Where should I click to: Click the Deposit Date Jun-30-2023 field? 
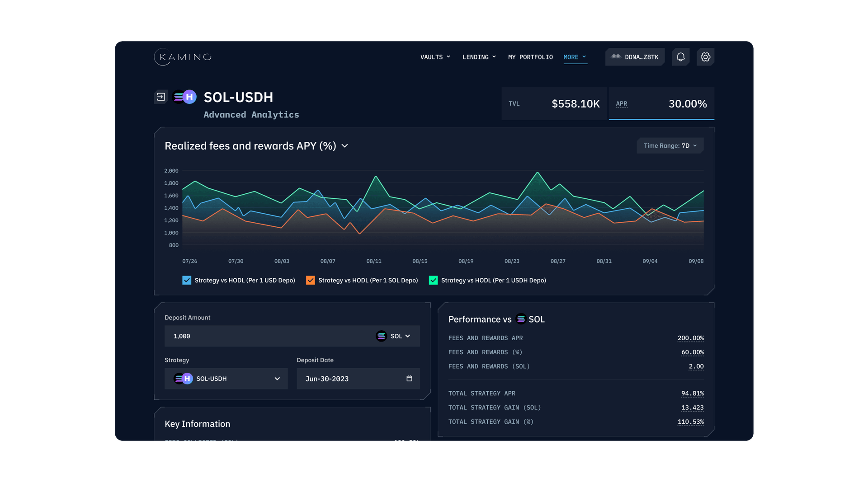point(358,379)
